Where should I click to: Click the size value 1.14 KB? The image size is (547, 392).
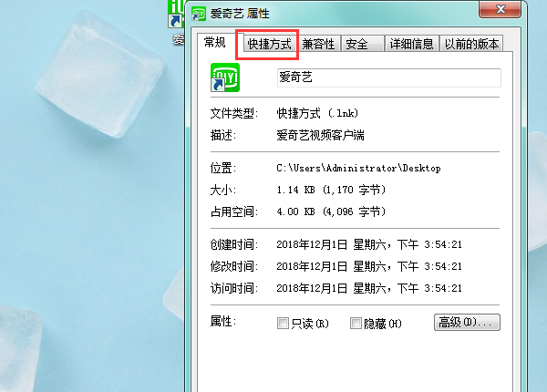tap(331, 190)
